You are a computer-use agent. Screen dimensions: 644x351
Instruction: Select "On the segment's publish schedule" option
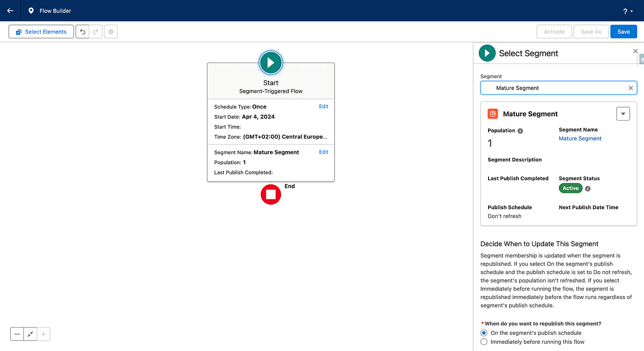(x=483, y=333)
